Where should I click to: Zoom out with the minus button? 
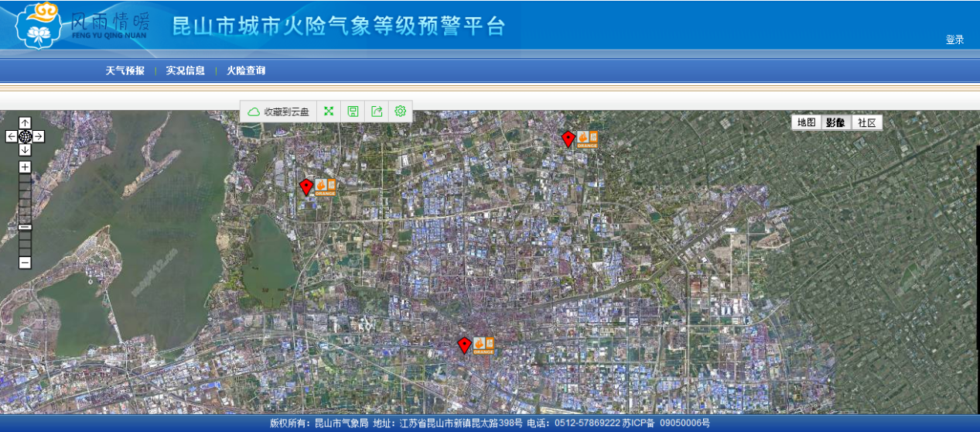click(x=25, y=262)
